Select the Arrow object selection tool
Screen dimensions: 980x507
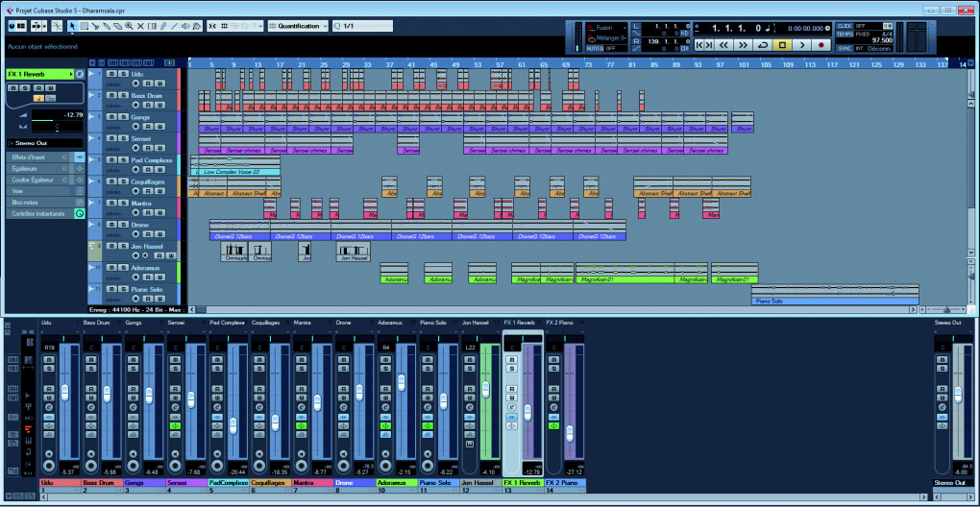[x=73, y=26]
